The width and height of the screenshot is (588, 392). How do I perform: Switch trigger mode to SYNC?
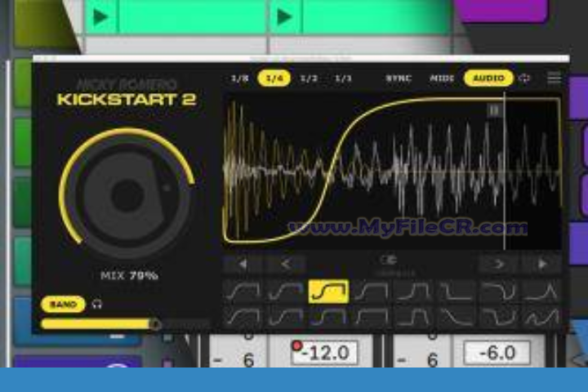tap(399, 78)
